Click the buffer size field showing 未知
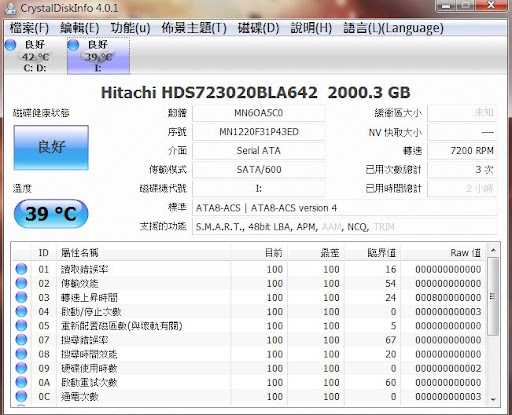The image size is (512, 415). coord(462,113)
